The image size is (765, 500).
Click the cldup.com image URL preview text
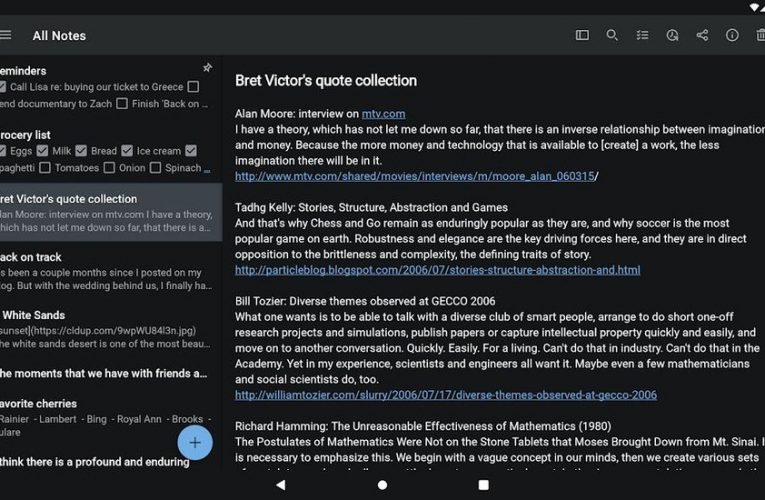coord(98,330)
